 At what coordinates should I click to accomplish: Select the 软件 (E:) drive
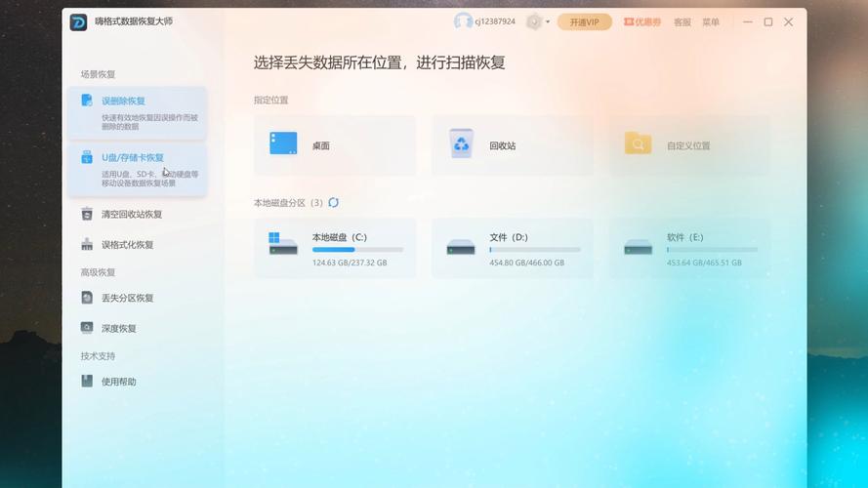coord(689,248)
